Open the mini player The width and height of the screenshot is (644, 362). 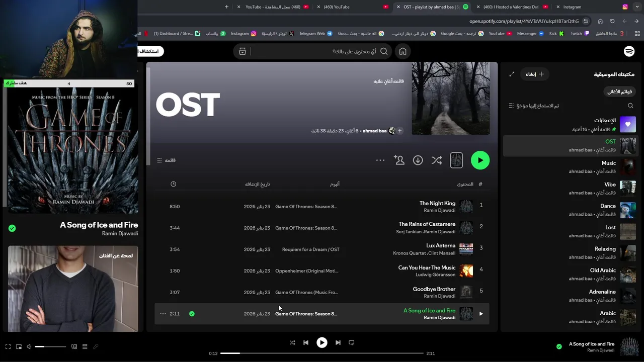coord(19,346)
